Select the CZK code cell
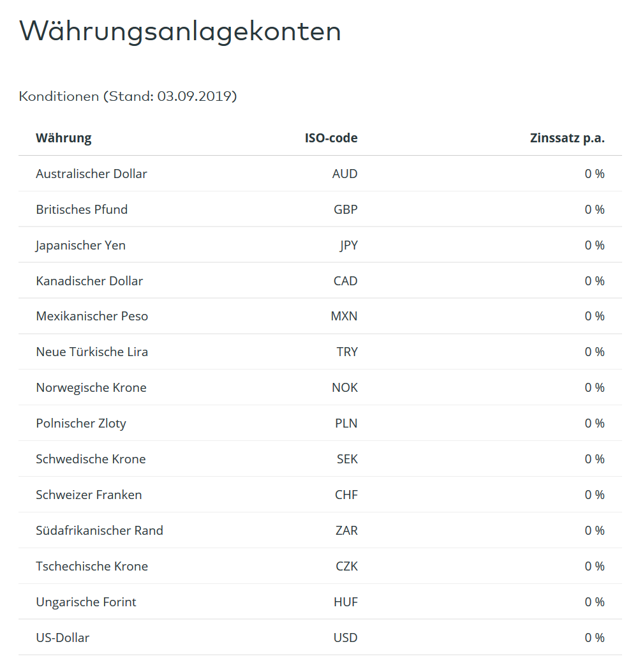Screen dimensions: 631x672 346,566
